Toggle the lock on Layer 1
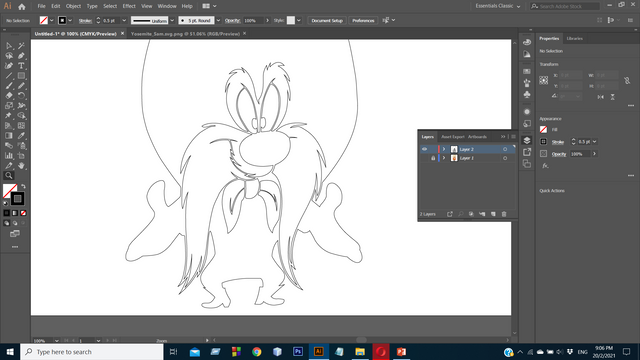The height and width of the screenshot is (360, 640). (x=433, y=158)
